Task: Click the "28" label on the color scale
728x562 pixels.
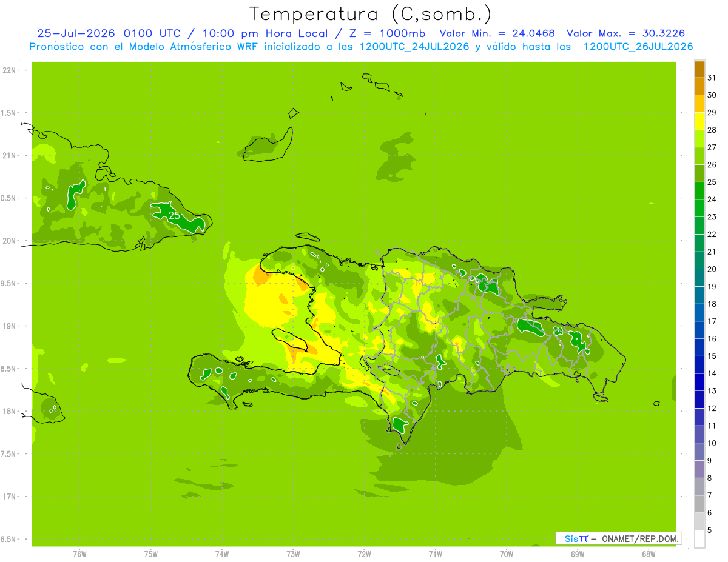Action: pos(712,129)
